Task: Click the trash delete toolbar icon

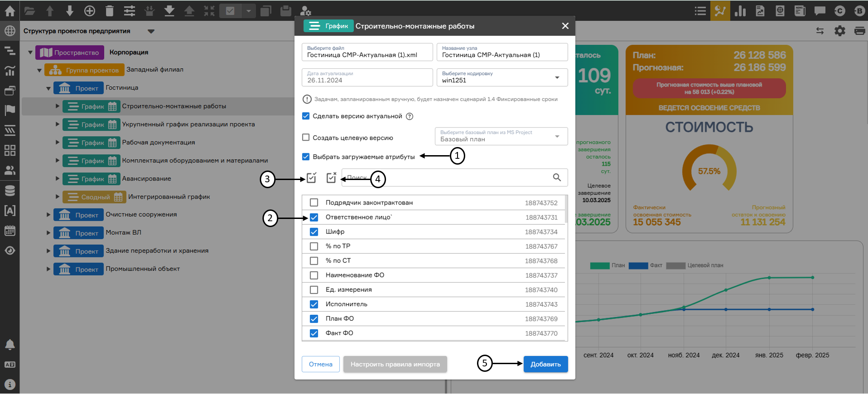Action: click(110, 11)
